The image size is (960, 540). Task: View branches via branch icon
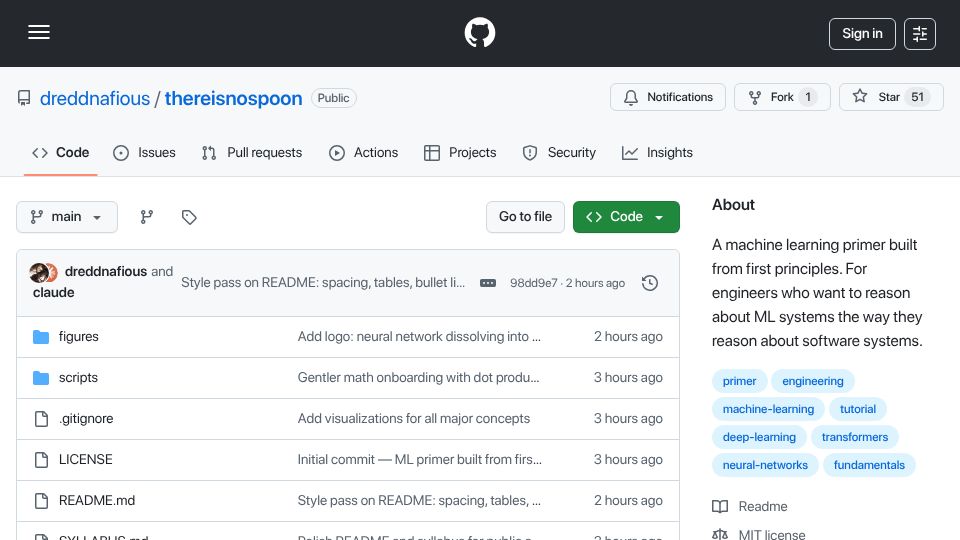(146, 217)
